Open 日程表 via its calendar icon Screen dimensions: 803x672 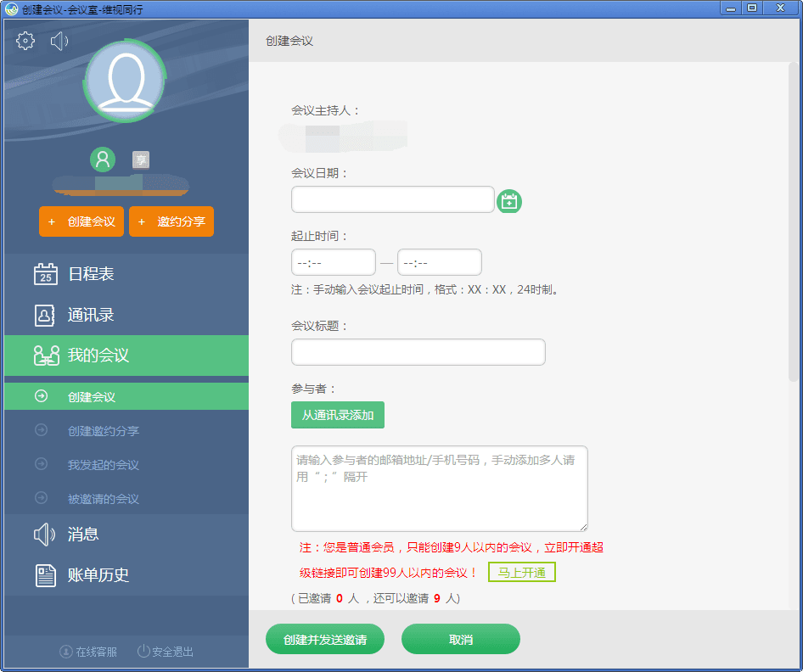pyautogui.click(x=45, y=273)
